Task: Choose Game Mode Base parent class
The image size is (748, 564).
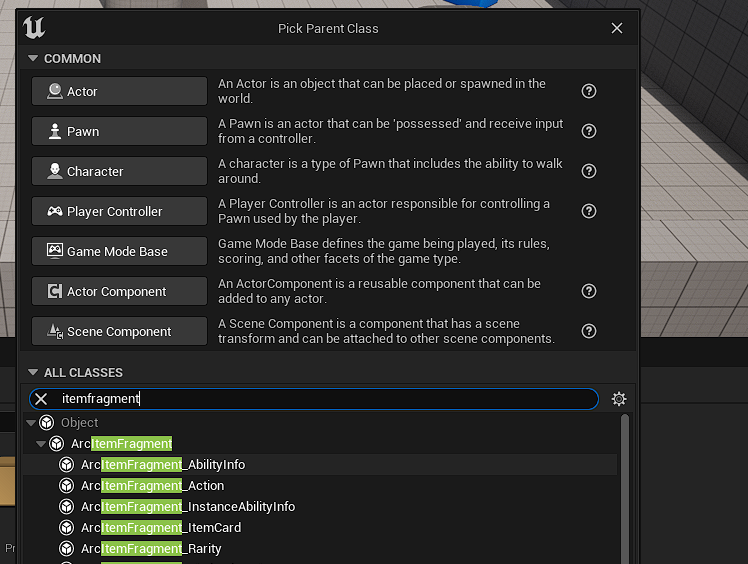Action: coord(119,251)
